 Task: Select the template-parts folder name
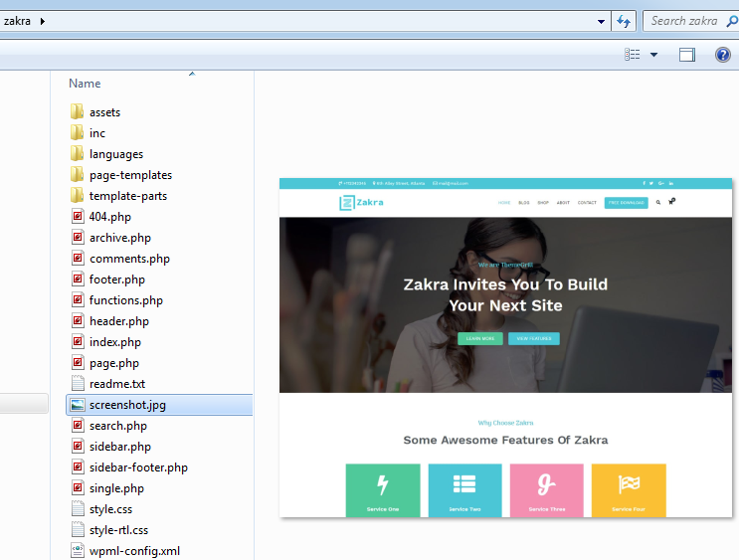point(128,196)
